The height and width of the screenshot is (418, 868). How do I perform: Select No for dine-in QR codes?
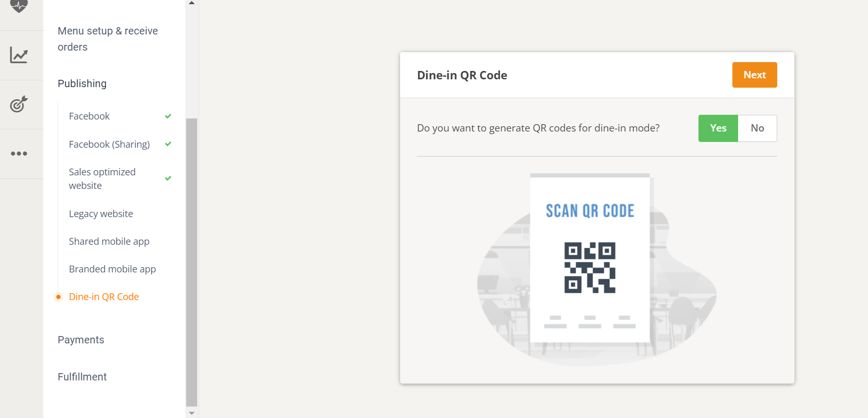coord(757,128)
